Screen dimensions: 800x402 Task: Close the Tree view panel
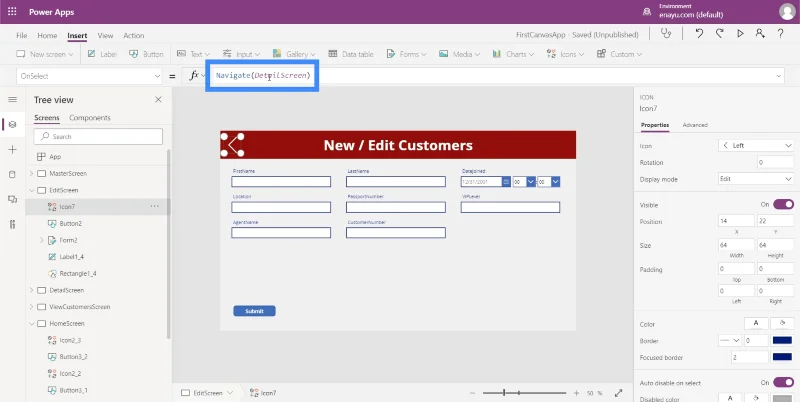(x=158, y=100)
